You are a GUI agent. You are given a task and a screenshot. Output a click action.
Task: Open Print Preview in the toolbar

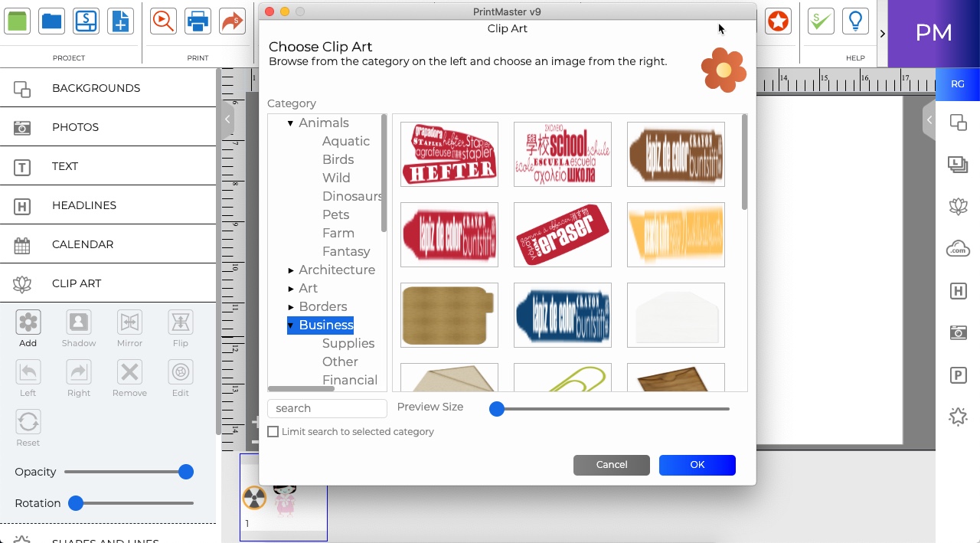point(162,21)
